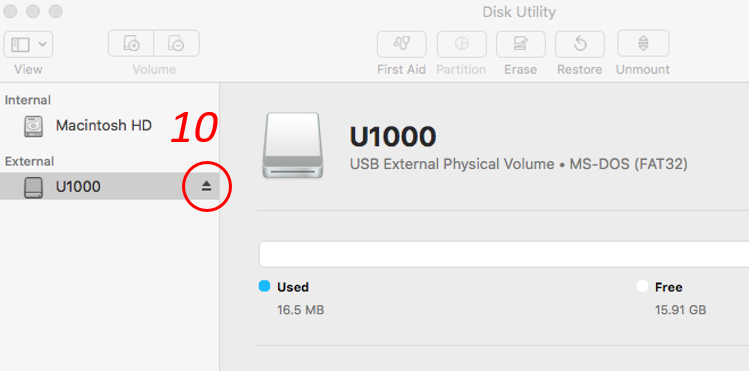Image resolution: width=756 pixels, height=381 pixels.
Task: Select U1000 external drive in sidebar
Action: (x=109, y=186)
